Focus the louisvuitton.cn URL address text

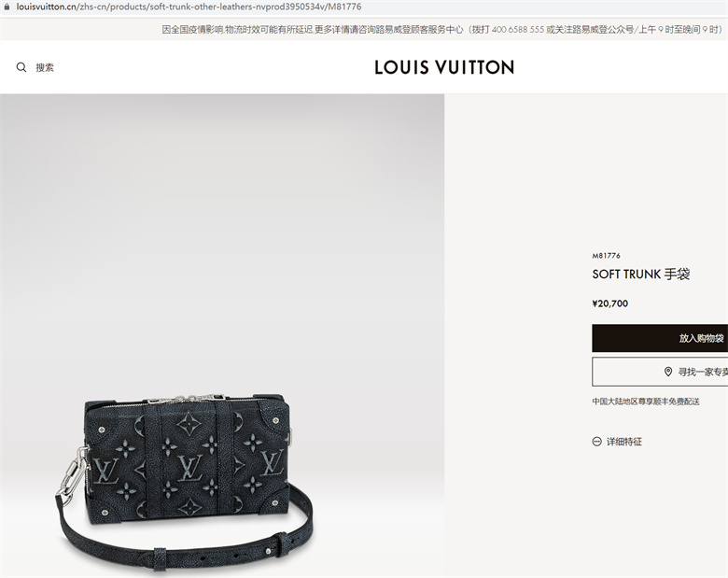pyautogui.click(x=189, y=7)
